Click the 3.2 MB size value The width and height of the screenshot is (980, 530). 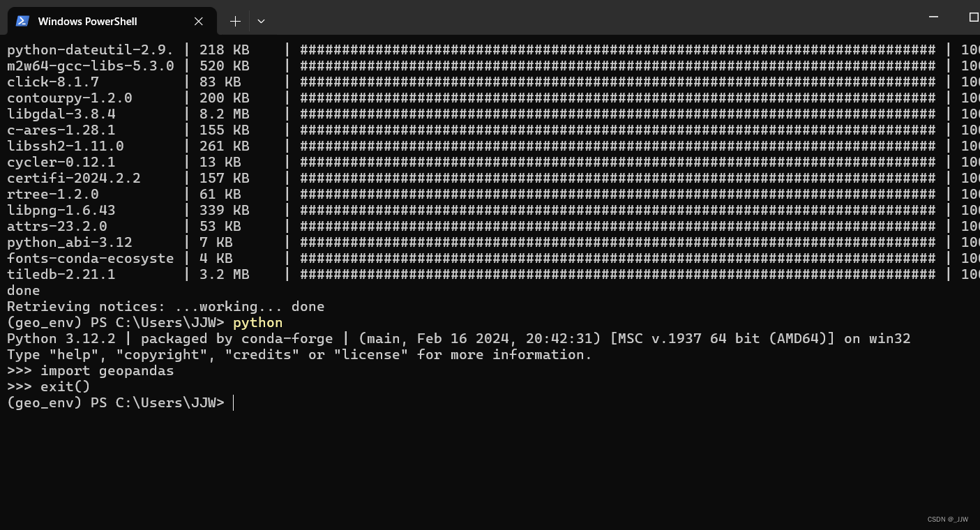point(225,274)
